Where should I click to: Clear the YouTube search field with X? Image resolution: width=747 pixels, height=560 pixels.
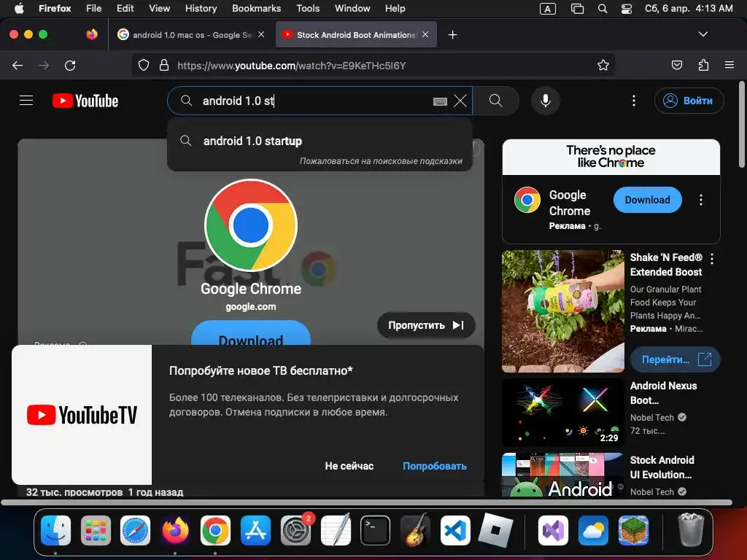pos(460,101)
